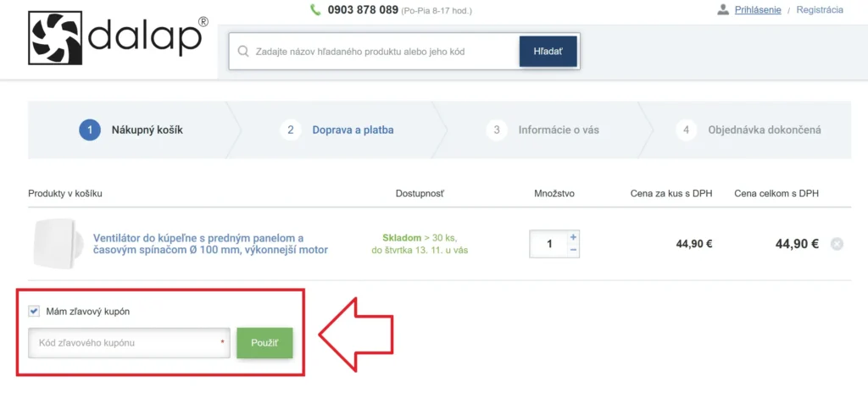868x415 pixels.
Task: Open the ventilator product thumbnail
Action: click(58, 244)
